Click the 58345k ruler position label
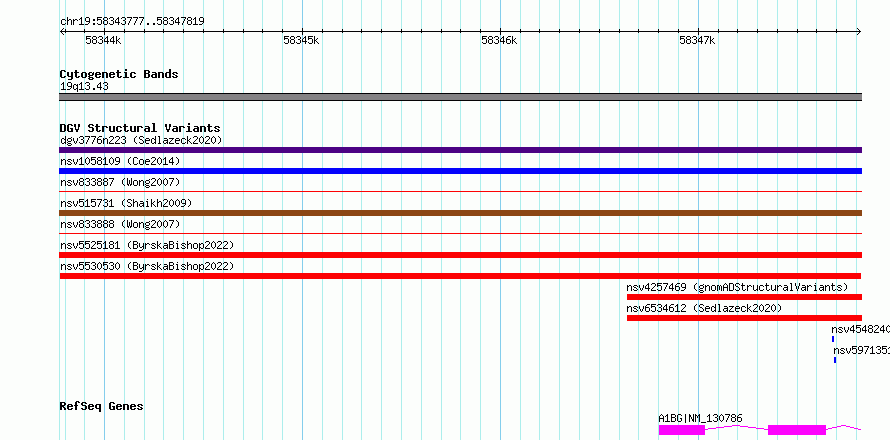 [301, 41]
